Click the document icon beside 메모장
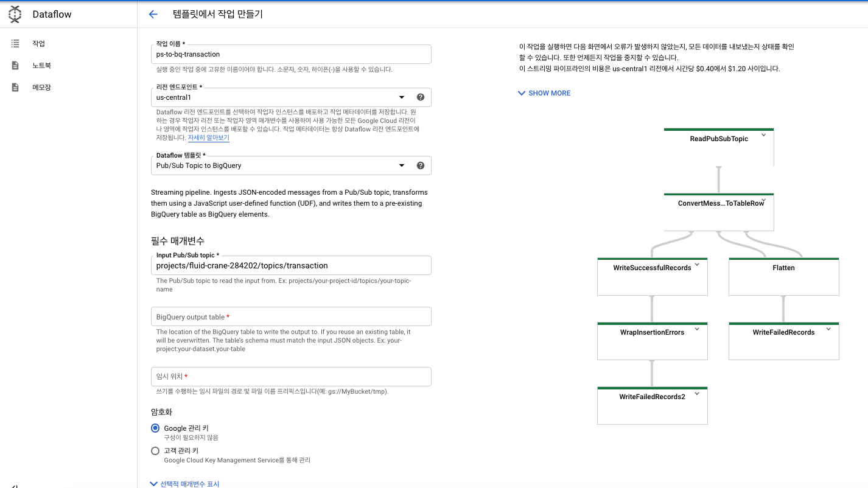Screen dimensions: 868x488 pos(15,87)
